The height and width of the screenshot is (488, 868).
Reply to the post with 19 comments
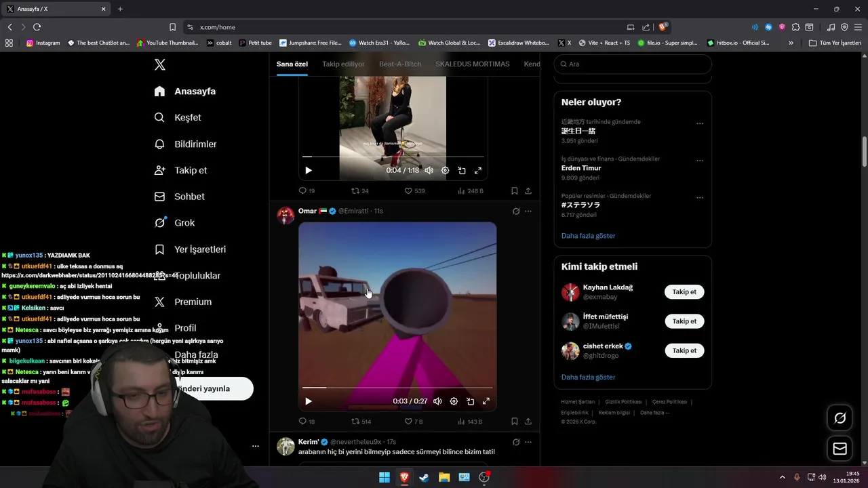(x=307, y=191)
